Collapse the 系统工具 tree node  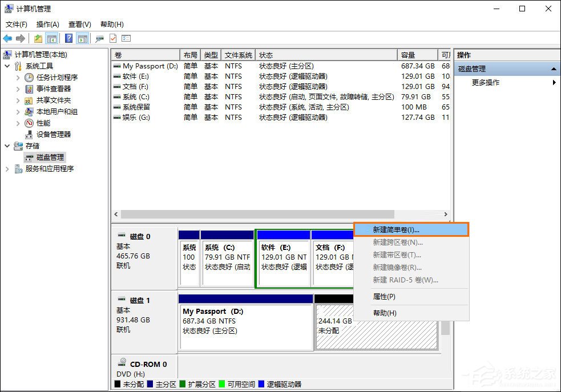pyautogui.click(x=7, y=66)
